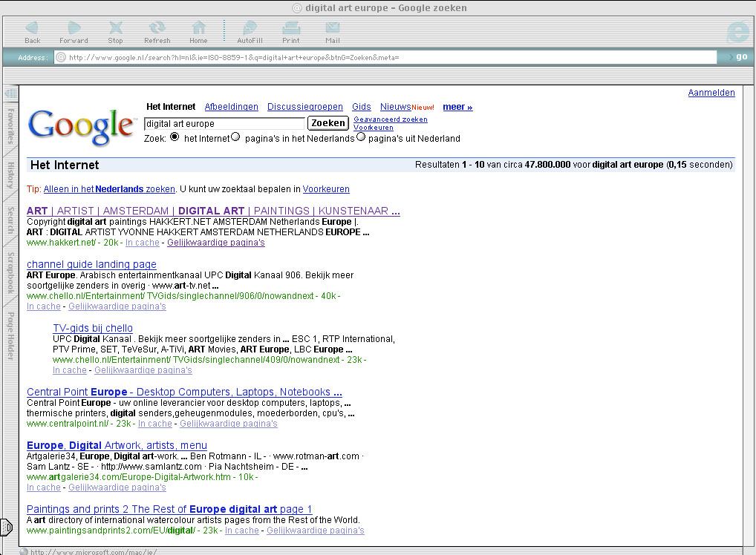
Task: Select the 'het Internet' radio button
Action: point(175,137)
